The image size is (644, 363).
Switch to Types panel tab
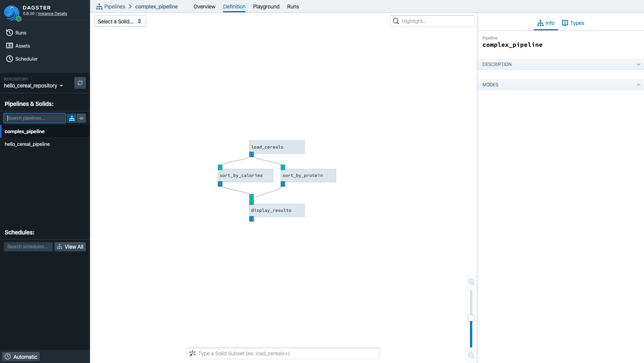tap(573, 23)
